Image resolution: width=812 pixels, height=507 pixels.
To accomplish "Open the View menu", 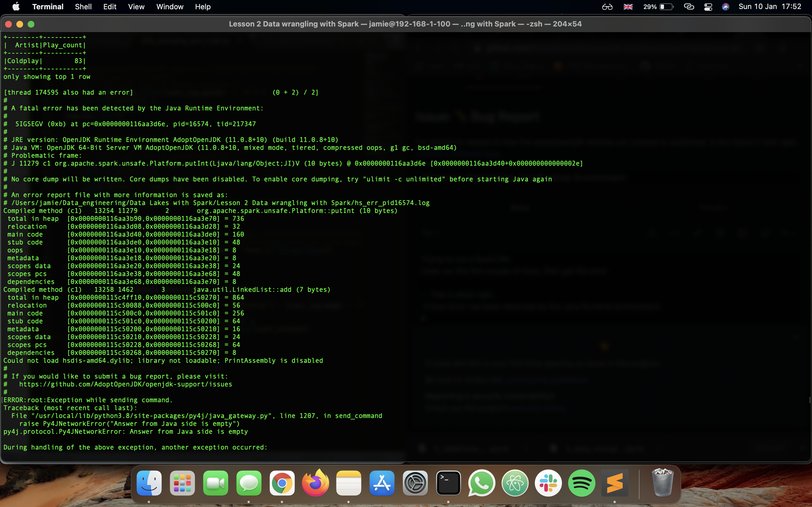I will tap(136, 7).
